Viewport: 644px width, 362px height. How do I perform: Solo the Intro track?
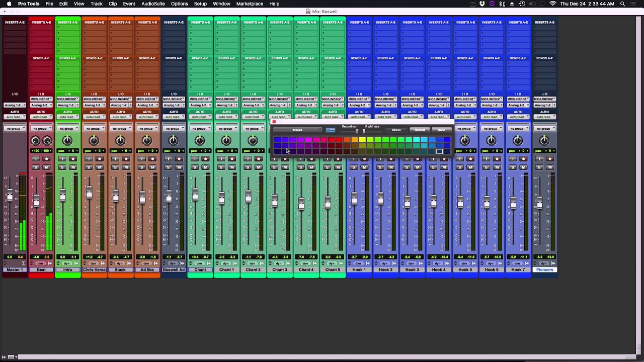[62, 167]
